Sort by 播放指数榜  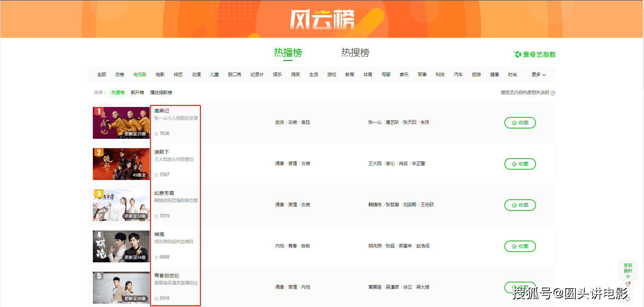[x=161, y=92]
